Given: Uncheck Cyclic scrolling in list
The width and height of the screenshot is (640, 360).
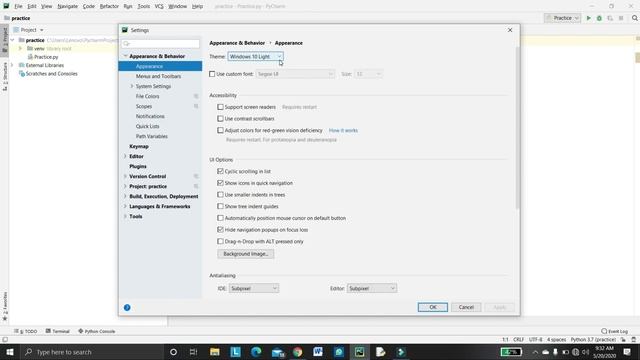Looking at the screenshot, I should pos(220,171).
